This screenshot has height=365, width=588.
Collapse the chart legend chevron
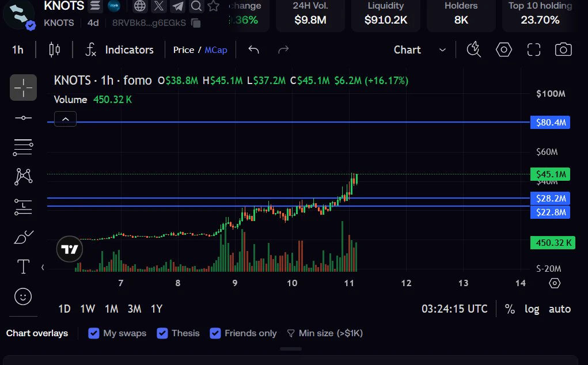pyautogui.click(x=65, y=119)
